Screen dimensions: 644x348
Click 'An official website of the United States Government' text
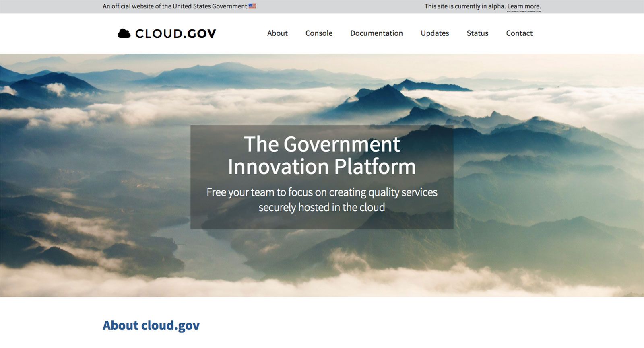click(175, 6)
